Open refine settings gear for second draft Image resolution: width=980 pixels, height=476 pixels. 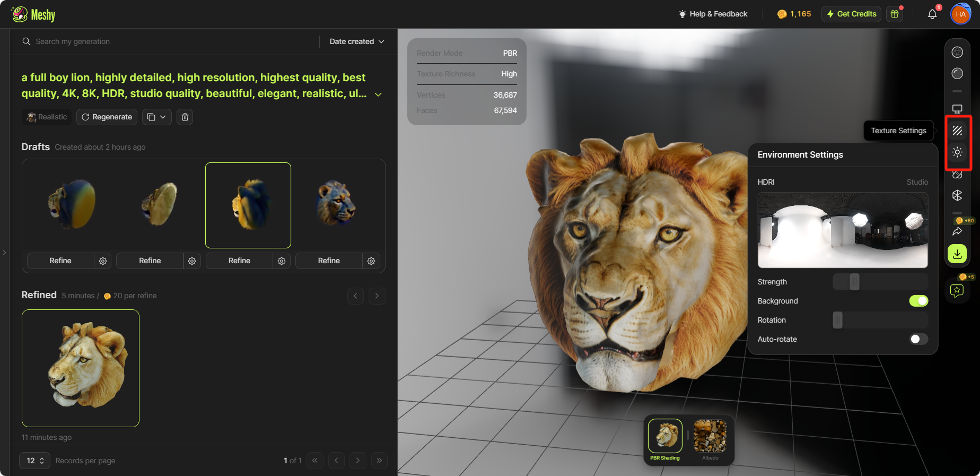tap(192, 261)
